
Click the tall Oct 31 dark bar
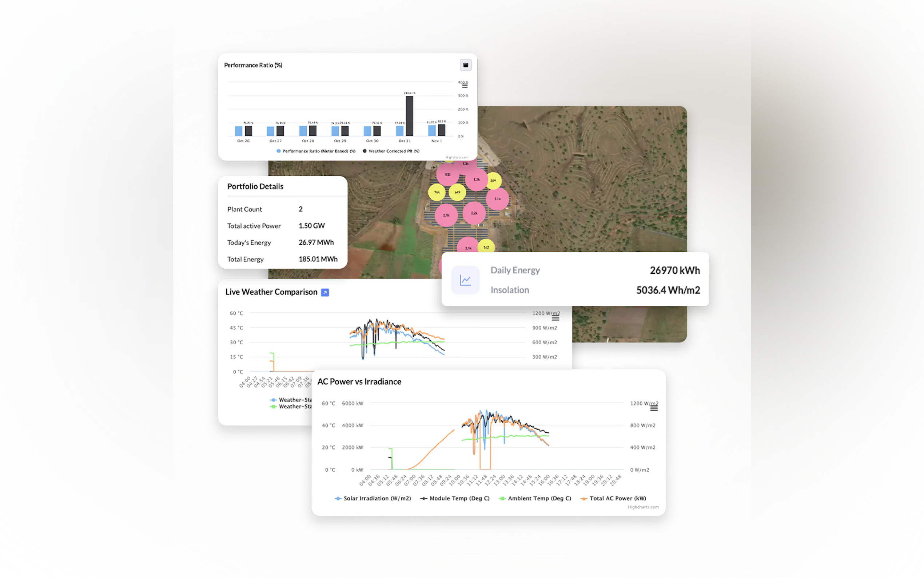[x=409, y=115]
